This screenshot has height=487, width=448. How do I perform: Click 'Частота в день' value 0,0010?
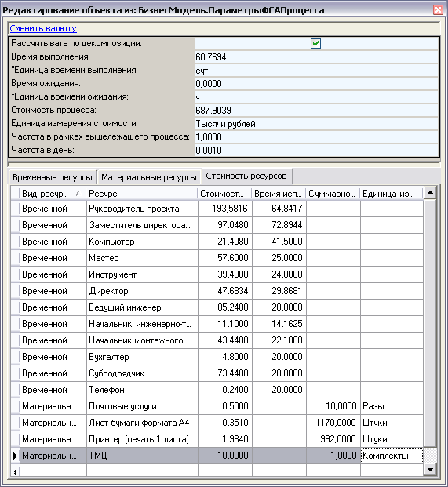pyautogui.click(x=316, y=151)
